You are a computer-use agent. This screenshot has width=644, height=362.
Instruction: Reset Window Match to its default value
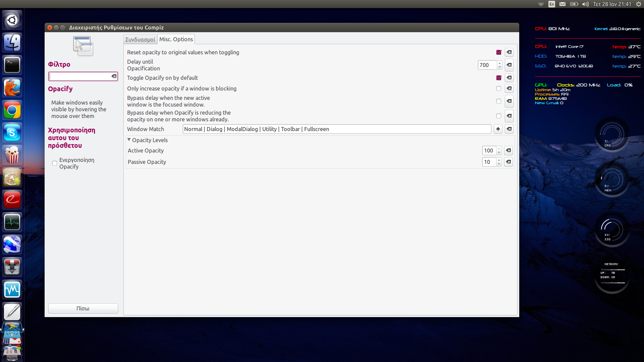[x=509, y=129]
